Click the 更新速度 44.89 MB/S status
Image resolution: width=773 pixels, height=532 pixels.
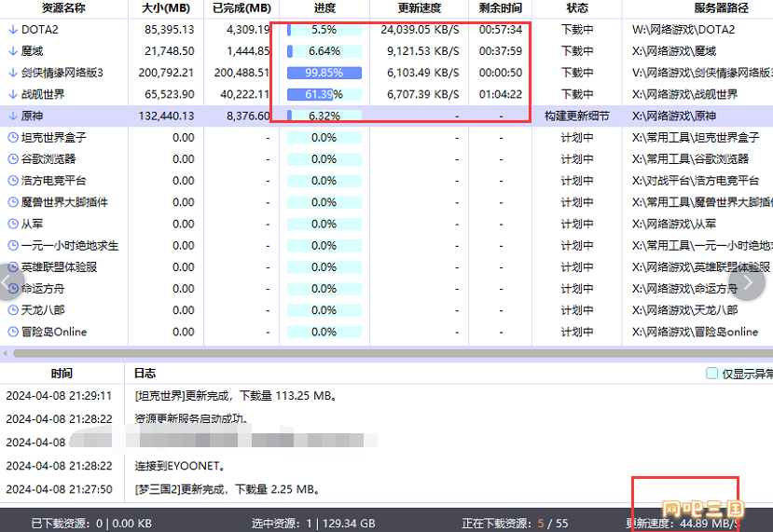pos(683,523)
